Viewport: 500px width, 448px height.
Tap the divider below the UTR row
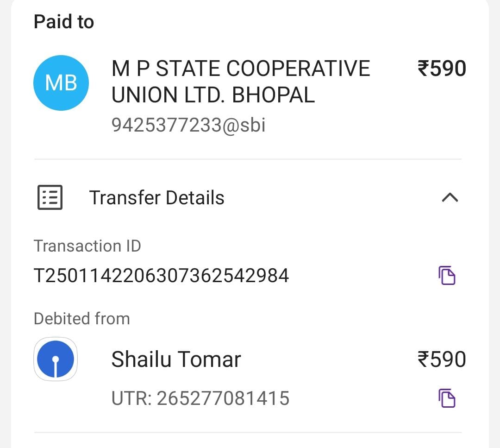pos(248,433)
